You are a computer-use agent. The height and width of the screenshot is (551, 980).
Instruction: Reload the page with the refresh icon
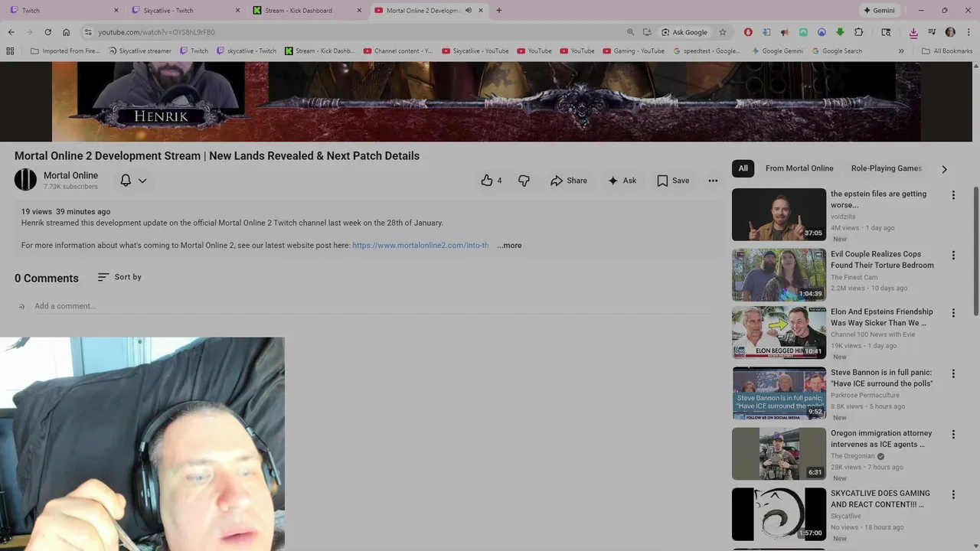(47, 32)
